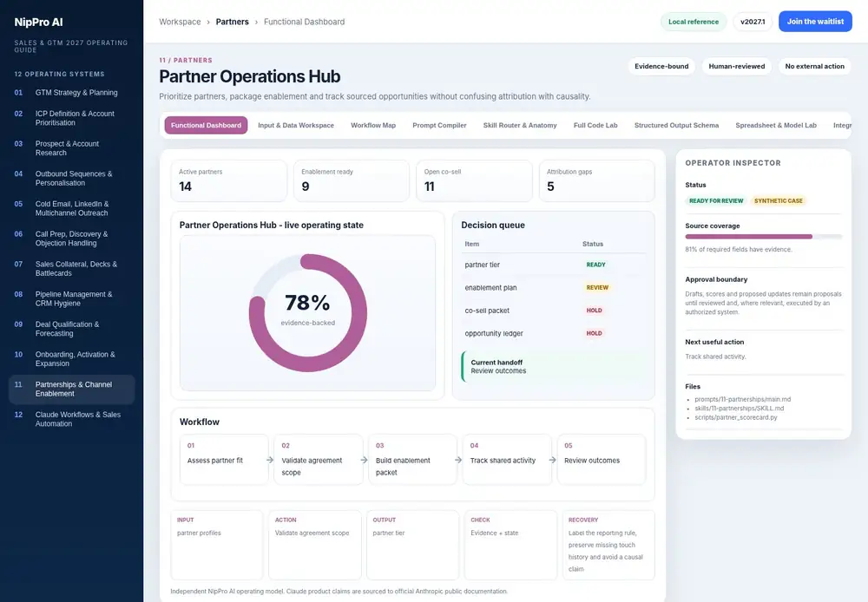Click the INPUT partner profiles card

(216, 545)
